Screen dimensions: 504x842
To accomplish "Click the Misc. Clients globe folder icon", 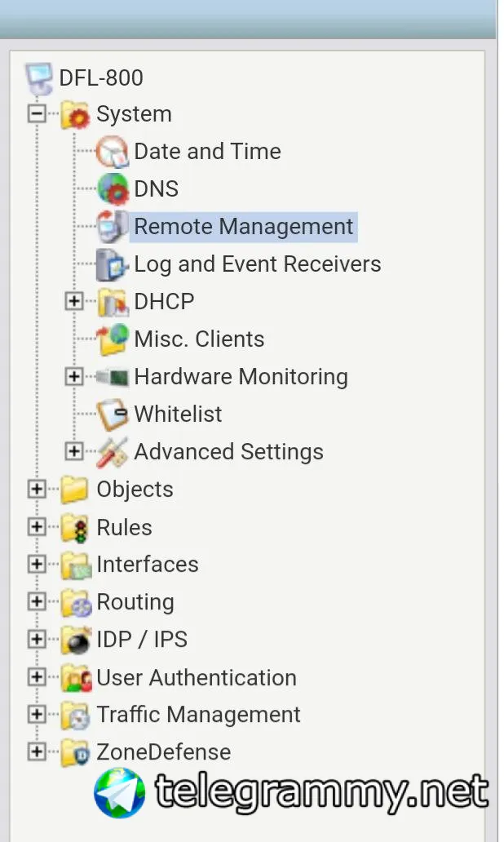I will click(x=113, y=339).
